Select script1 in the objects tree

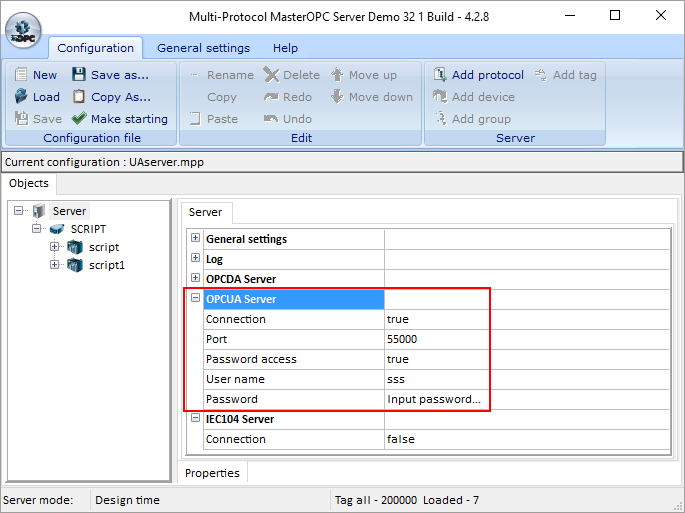click(x=107, y=265)
